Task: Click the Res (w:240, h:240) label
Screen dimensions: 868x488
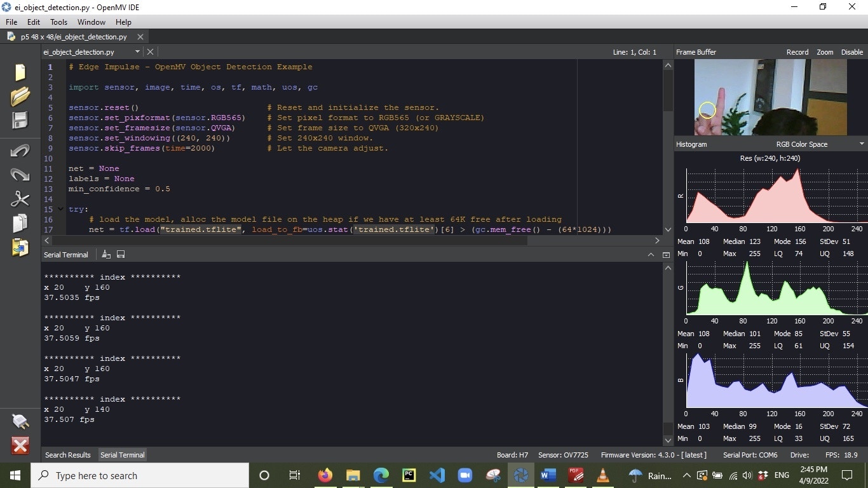Action: coord(770,158)
